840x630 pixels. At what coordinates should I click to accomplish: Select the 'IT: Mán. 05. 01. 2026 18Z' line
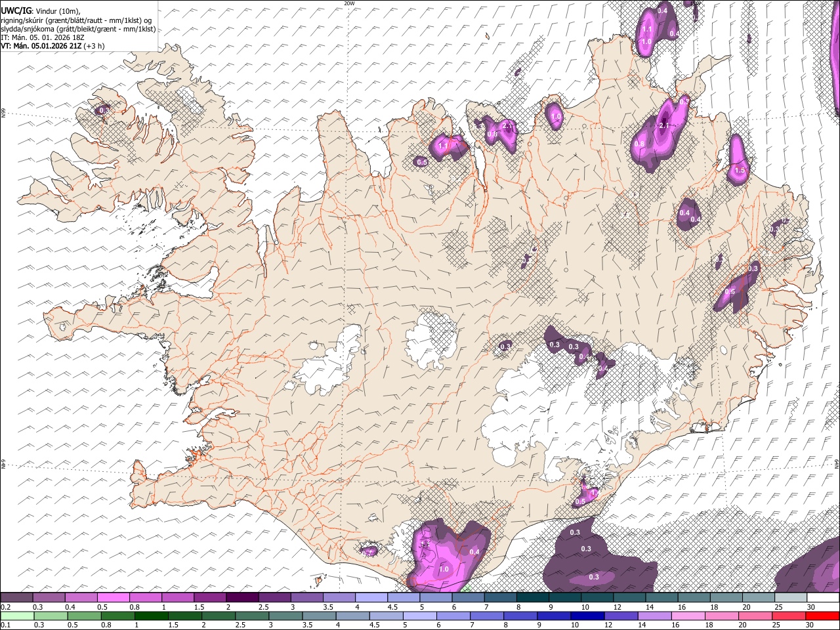coord(42,37)
